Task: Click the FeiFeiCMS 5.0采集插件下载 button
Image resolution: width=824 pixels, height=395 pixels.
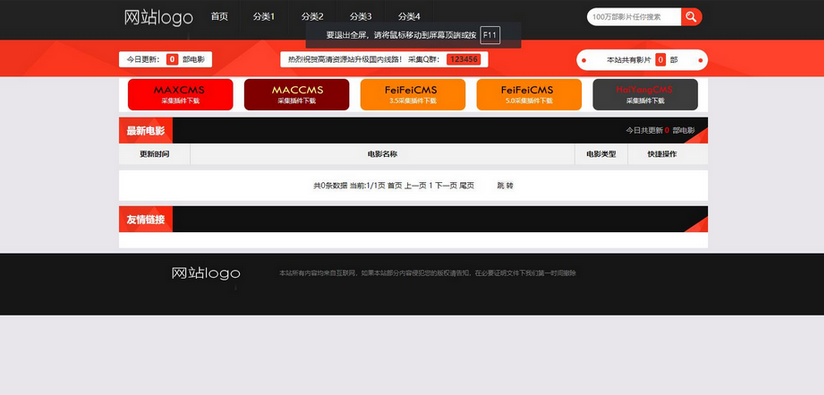Action: pyautogui.click(x=529, y=95)
